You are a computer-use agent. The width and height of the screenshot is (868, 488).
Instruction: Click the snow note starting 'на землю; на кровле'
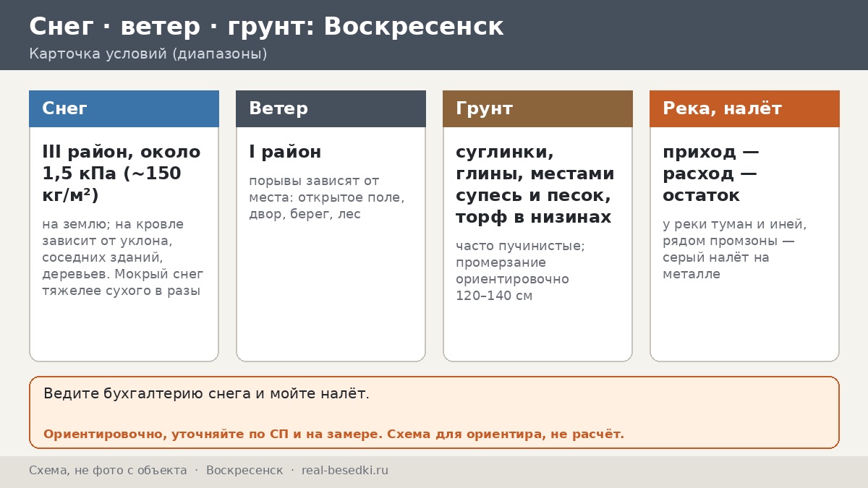point(123,257)
